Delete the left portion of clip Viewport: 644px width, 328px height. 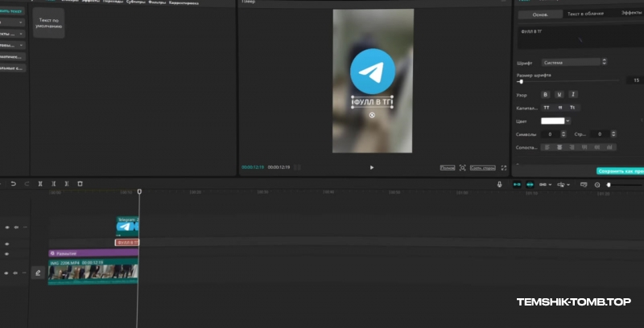53,184
